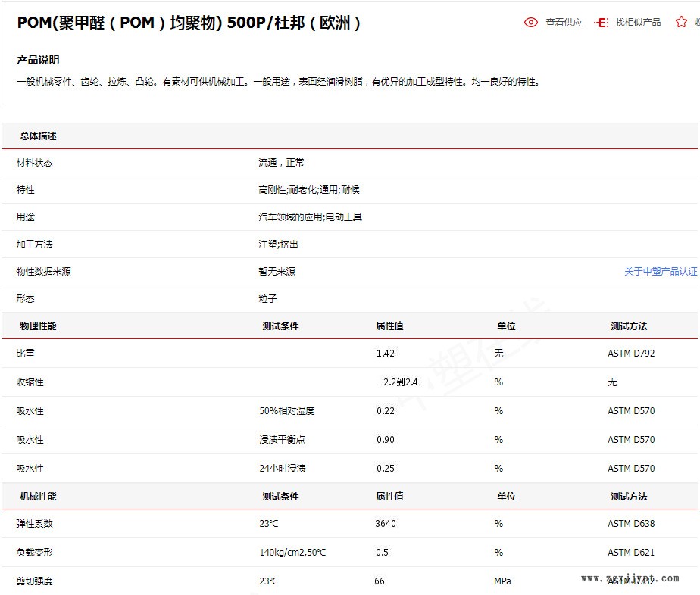Click the 负载变形 row label
Screen dimensions: 700x595
pyautogui.click(x=34, y=552)
